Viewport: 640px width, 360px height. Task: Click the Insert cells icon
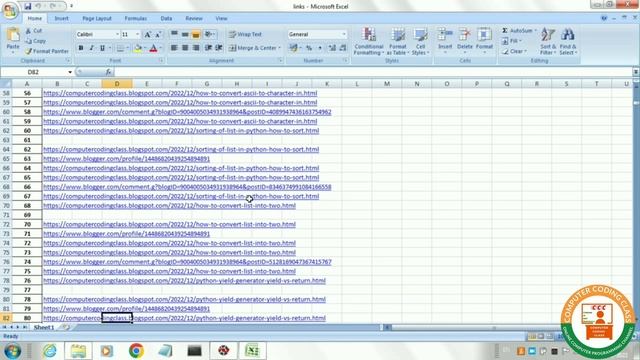[x=445, y=35]
